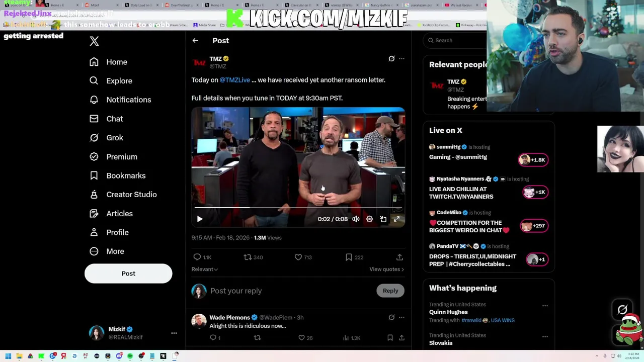Open more options on TMZ post
The height and width of the screenshot is (362, 644).
tap(401, 59)
